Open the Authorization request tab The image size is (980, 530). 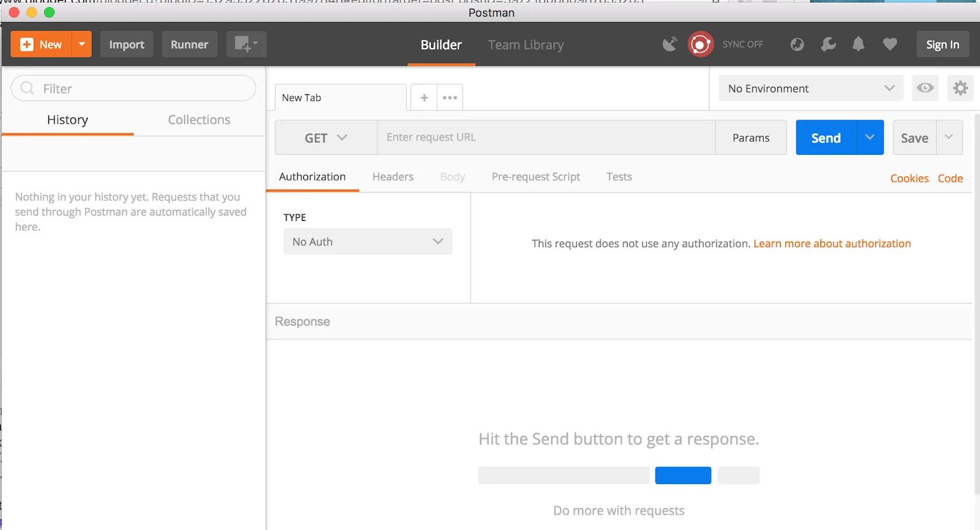pyautogui.click(x=312, y=177)
